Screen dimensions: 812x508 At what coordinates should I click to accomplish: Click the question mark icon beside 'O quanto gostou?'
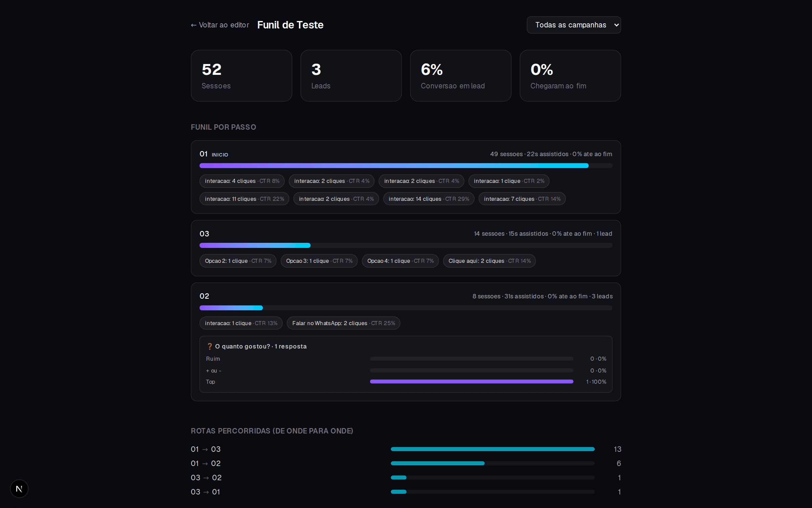(209, 346)
